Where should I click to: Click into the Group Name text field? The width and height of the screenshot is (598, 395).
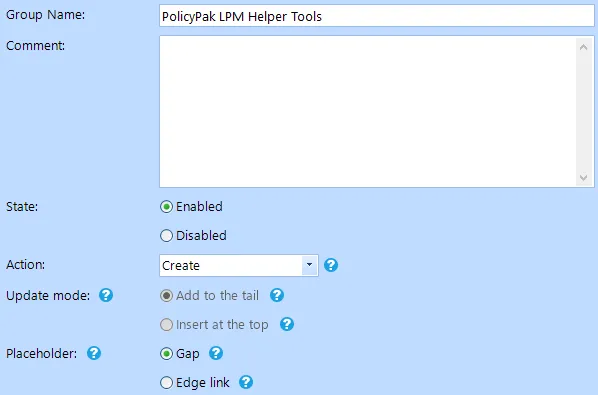tap(377, 16)
